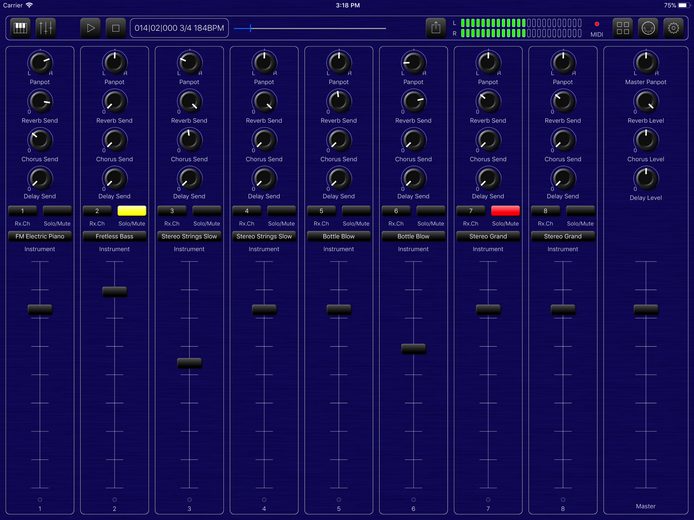694x520 pixels.
Task: Adjust channel 1 Delay Send knob
Action: pyautogui.click(x=40, y=178)
